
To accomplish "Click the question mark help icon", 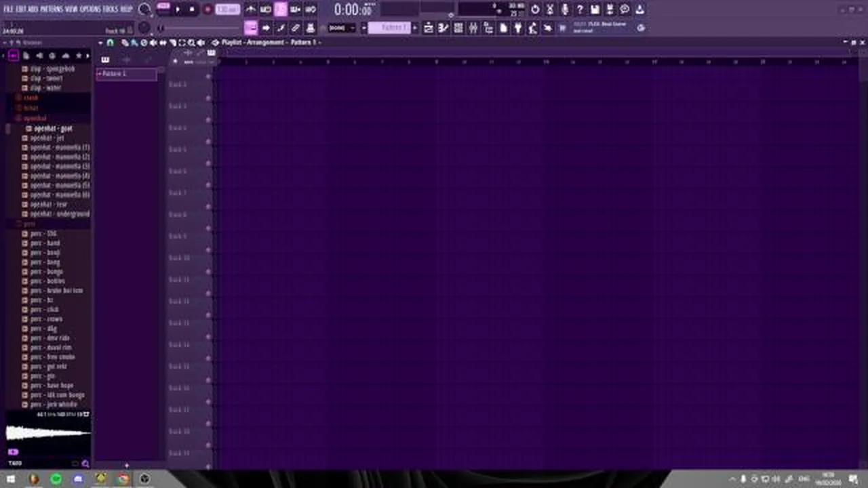I will (580, 9).
